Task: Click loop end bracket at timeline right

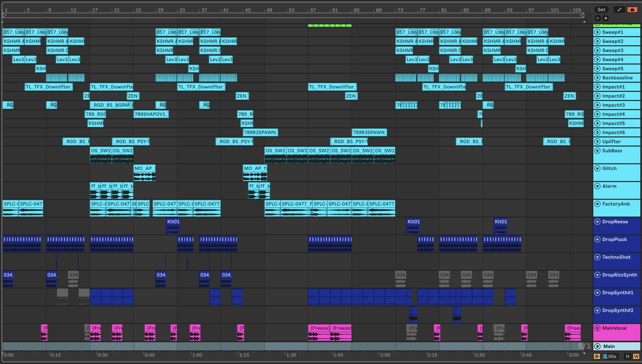Action: click(582, 15)
